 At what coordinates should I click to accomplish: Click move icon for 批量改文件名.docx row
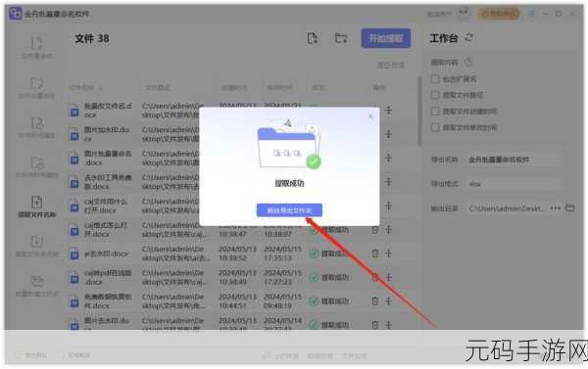point(388,111)
